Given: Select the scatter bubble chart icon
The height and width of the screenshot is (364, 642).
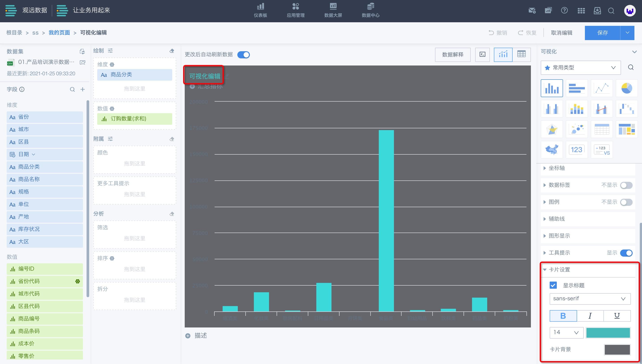Looking at the screenshot, I should [x=577, y=129].
